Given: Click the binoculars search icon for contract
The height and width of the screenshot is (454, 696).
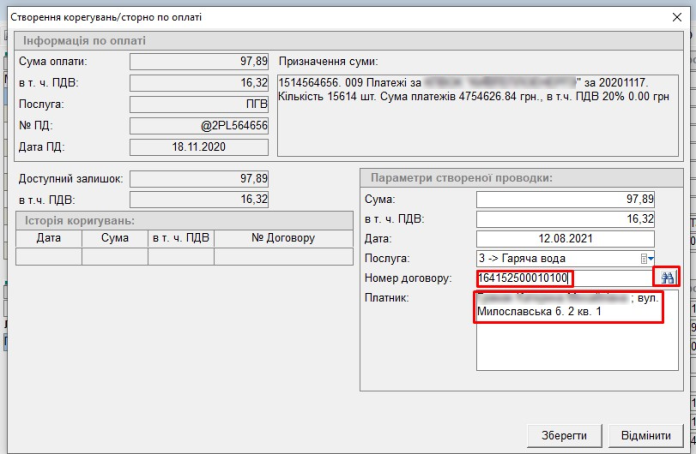Looking at the screenshot, I should (x=667, y=277).
